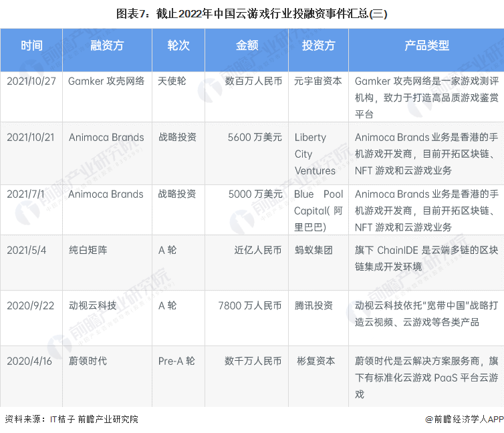
Task: Click the 蔚领时代 PaaS product description
Action: (426, 378)
